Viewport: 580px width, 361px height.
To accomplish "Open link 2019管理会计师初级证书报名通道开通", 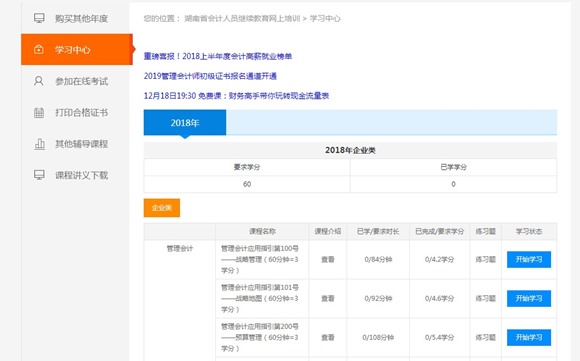I will pyautogui.click(x=210, y=76).
